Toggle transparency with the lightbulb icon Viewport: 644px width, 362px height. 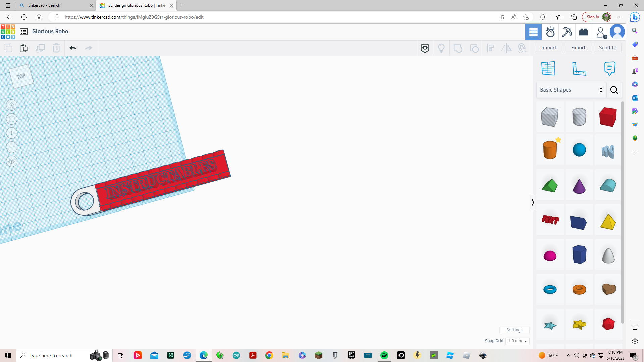(441, 48)
